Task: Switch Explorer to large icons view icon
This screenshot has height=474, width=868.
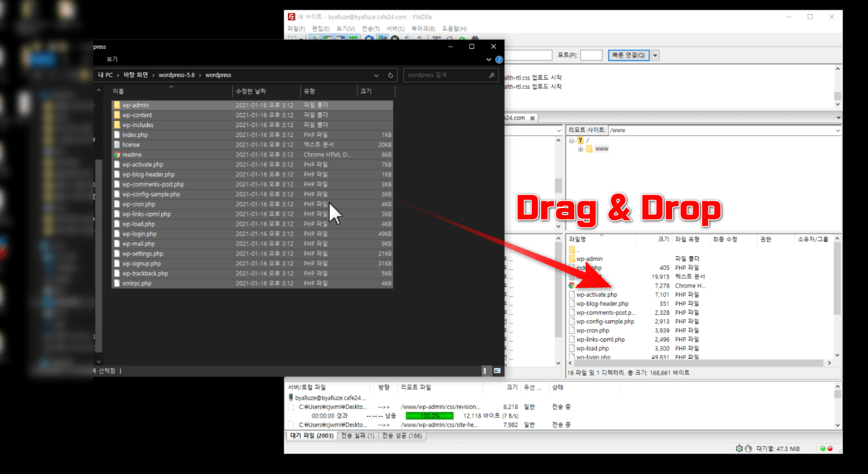Action: click(497, 370)
